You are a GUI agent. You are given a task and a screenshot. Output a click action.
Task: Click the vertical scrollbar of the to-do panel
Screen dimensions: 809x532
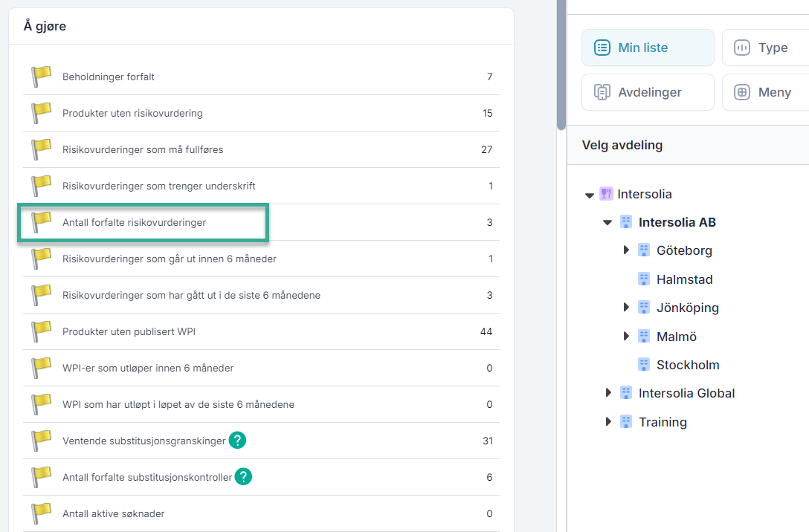click(x=561, y=65)
